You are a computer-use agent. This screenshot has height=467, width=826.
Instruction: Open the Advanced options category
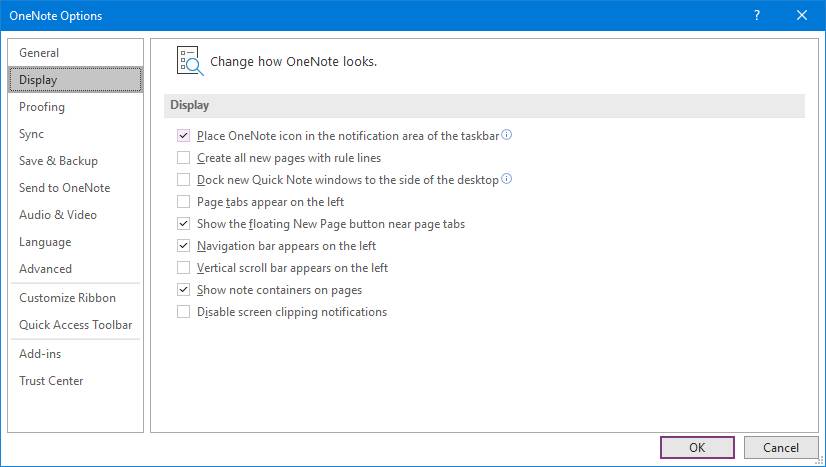[75, 269]
